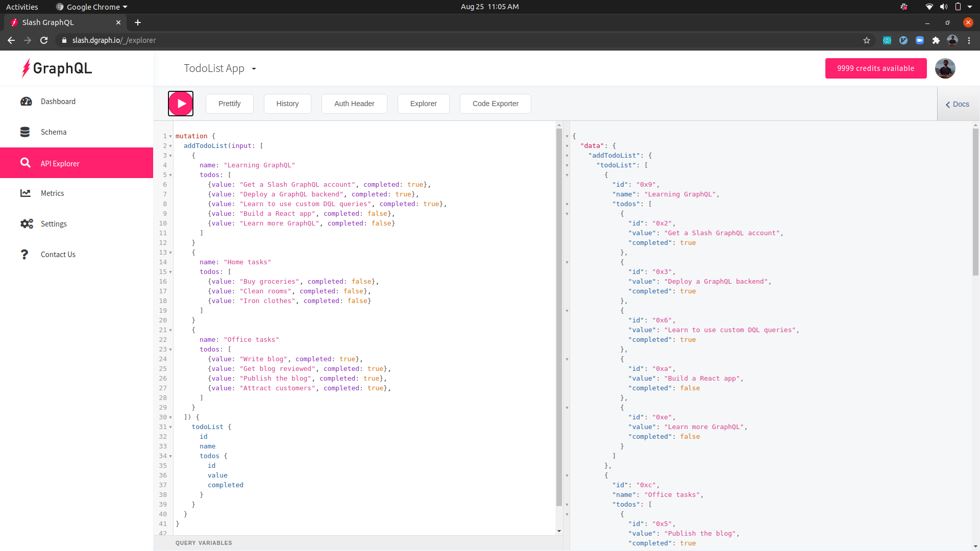The width and height of the screenshot is (980, 551).
Task: Reload the page in Chrome
Action: [44, 40]
